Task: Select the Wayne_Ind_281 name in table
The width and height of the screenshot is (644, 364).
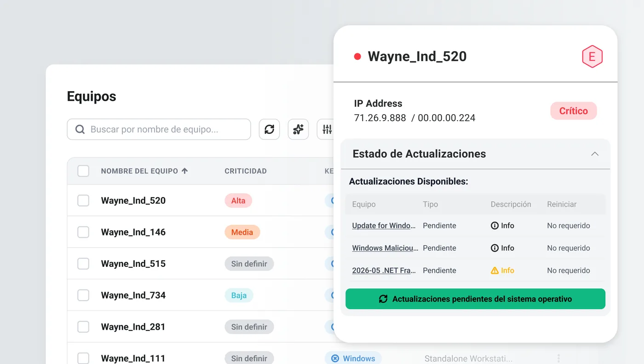Action: [133, 327]
